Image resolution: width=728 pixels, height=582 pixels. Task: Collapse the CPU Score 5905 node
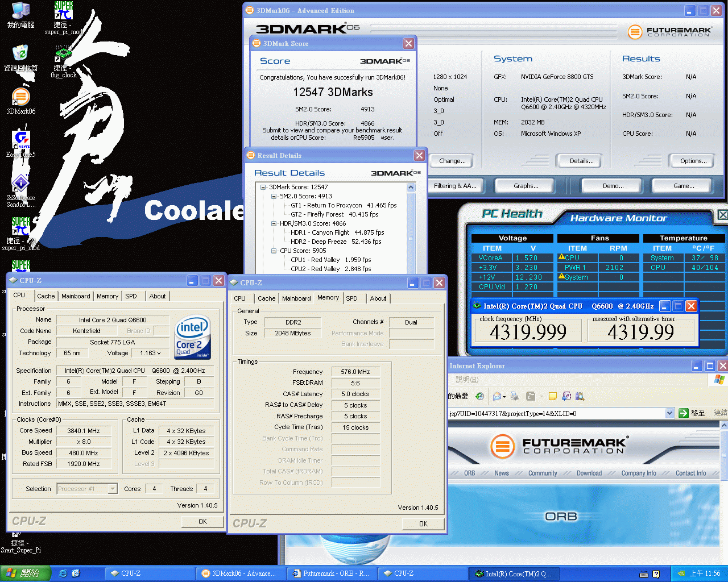click(274, 251)
